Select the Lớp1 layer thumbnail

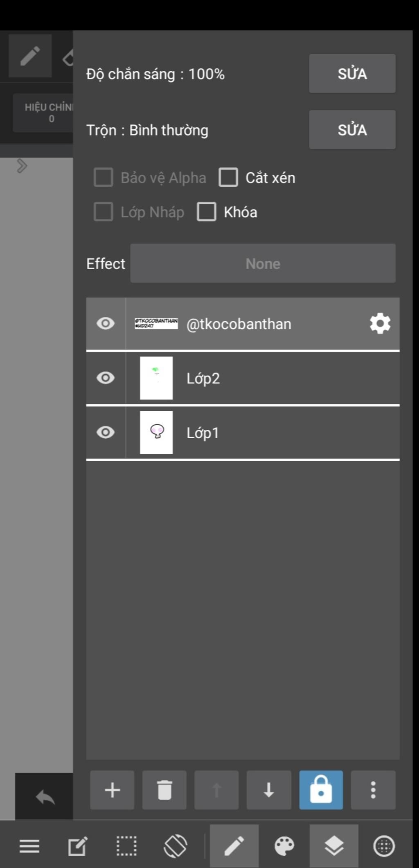pyautogui.click(x=156, y=432)
